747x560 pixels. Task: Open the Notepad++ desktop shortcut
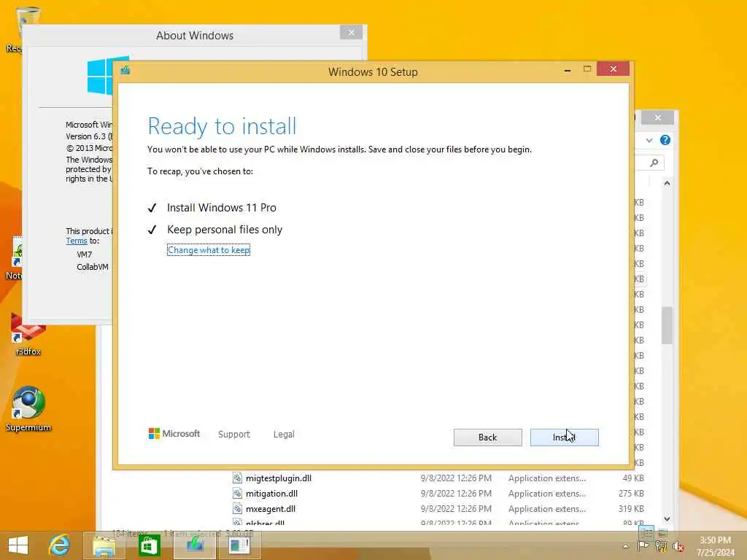point(15,258)
